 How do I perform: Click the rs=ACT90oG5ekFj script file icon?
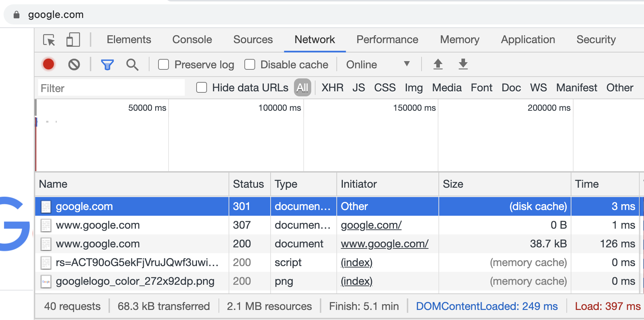[46, 262]
